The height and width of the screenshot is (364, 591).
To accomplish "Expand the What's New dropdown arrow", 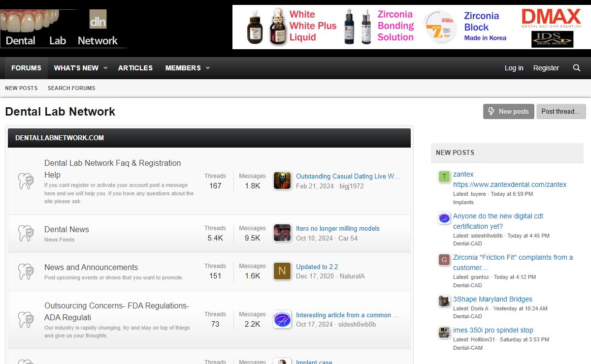I will 105,68.
